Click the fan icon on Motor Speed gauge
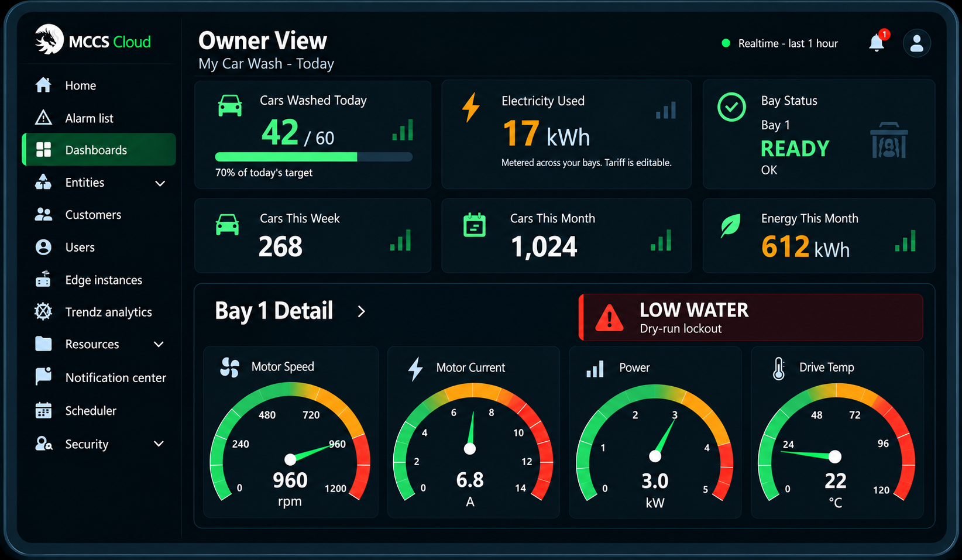The height and width of the screenshot is (560, 962). point(230,367)
